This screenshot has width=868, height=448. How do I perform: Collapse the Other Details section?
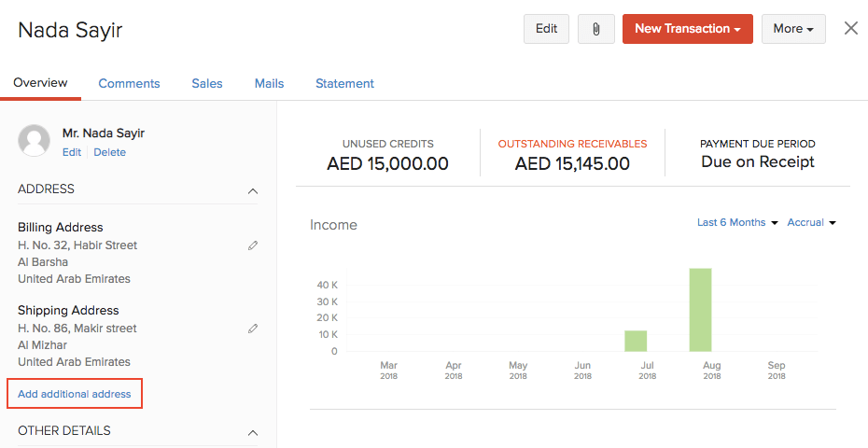252,432
